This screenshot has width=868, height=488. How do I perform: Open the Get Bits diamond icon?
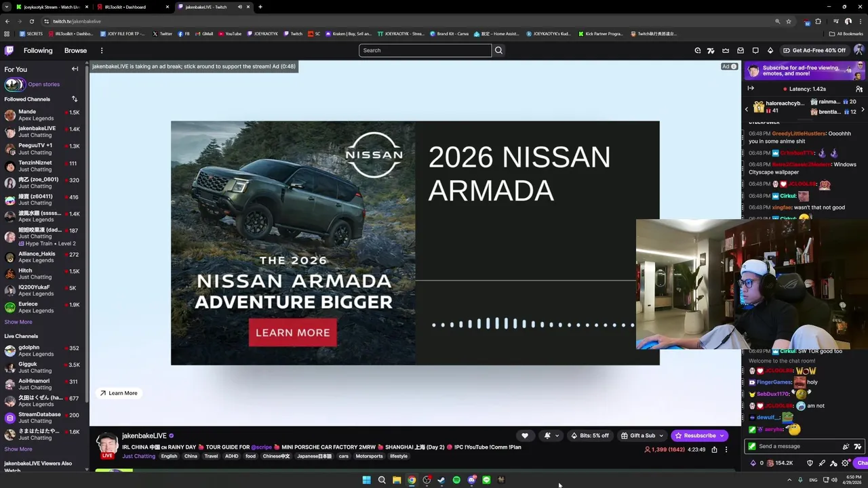[x=770, y=50]
